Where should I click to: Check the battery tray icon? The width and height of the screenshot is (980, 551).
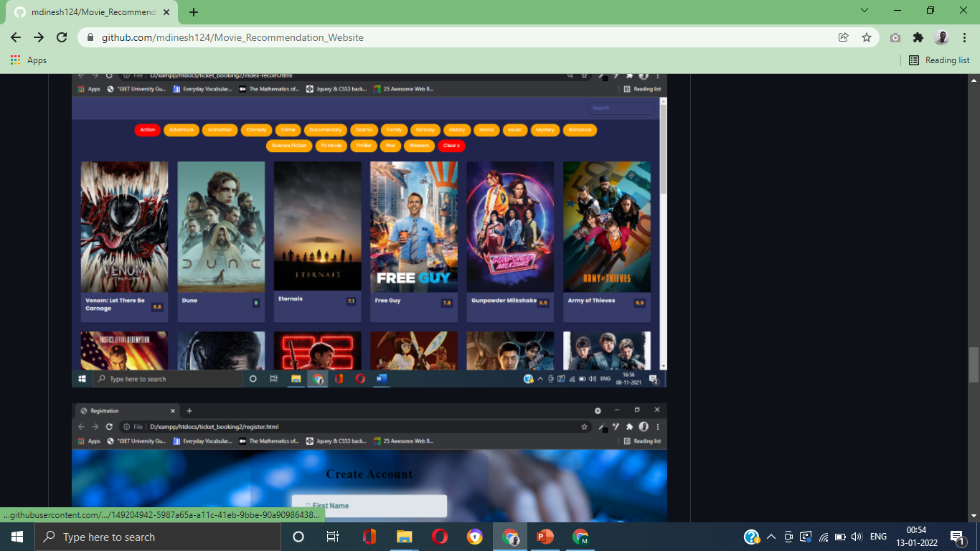[x=839, y=537]
